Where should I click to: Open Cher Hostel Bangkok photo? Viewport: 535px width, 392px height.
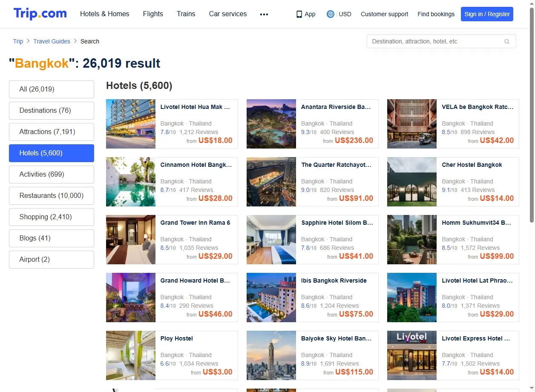tap(412, 182)
